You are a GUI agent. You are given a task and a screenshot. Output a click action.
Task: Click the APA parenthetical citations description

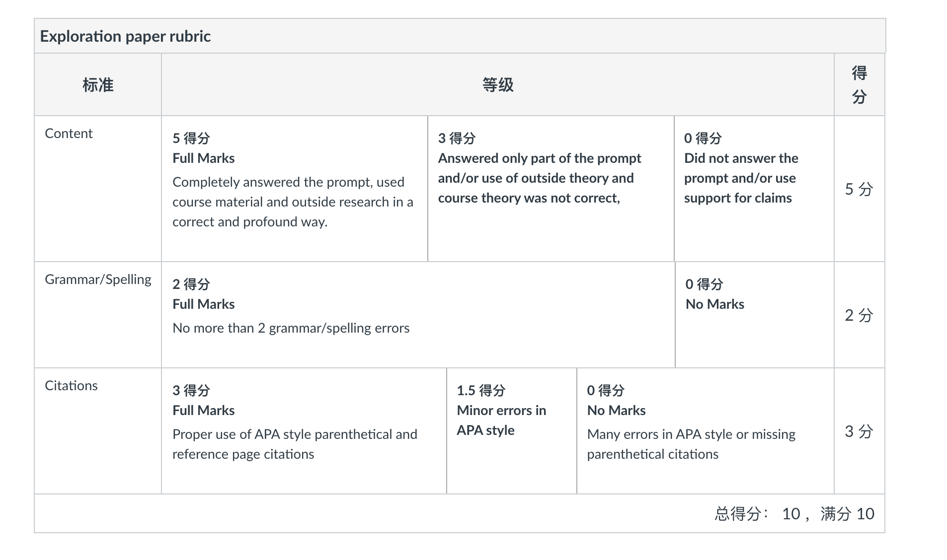click(x=295, y=444)
